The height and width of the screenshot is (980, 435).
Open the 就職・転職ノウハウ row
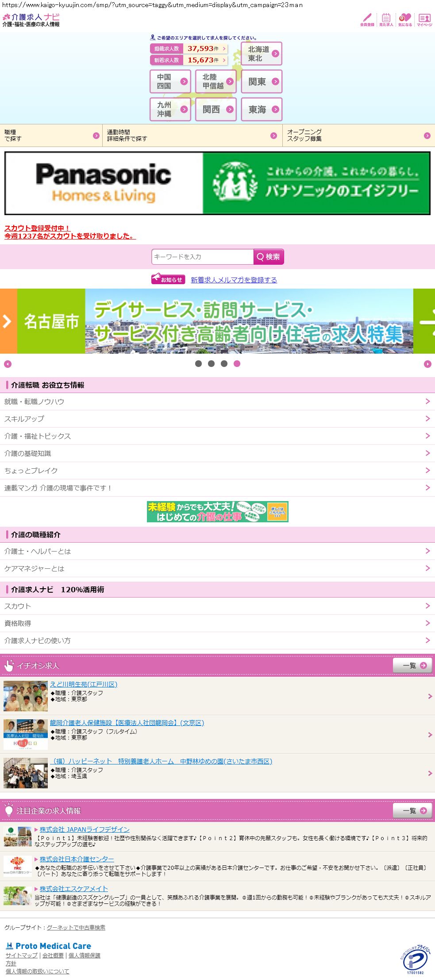tap(217, 401)
